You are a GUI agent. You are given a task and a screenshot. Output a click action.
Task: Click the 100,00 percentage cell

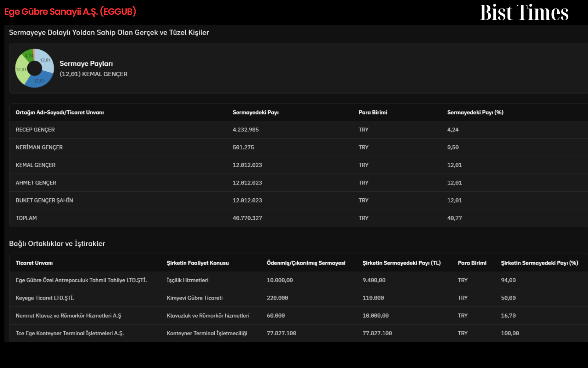(x=510, y=333)
